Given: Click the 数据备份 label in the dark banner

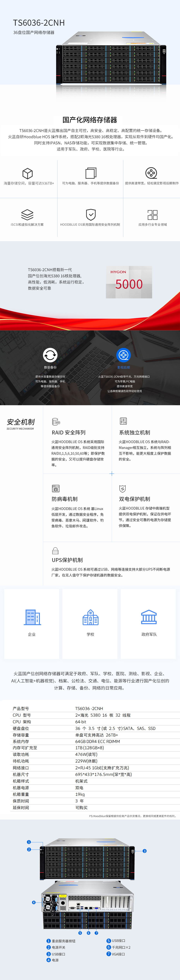Looking at the screenshot, I should tap(50, 368).
